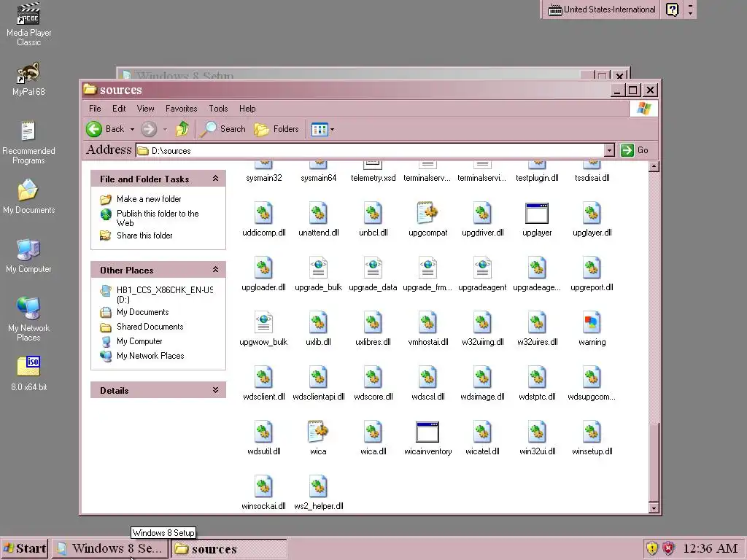The image size is (747, 560).
Task: Click Publish this folder to the Web
Action: tap(158, 218)
